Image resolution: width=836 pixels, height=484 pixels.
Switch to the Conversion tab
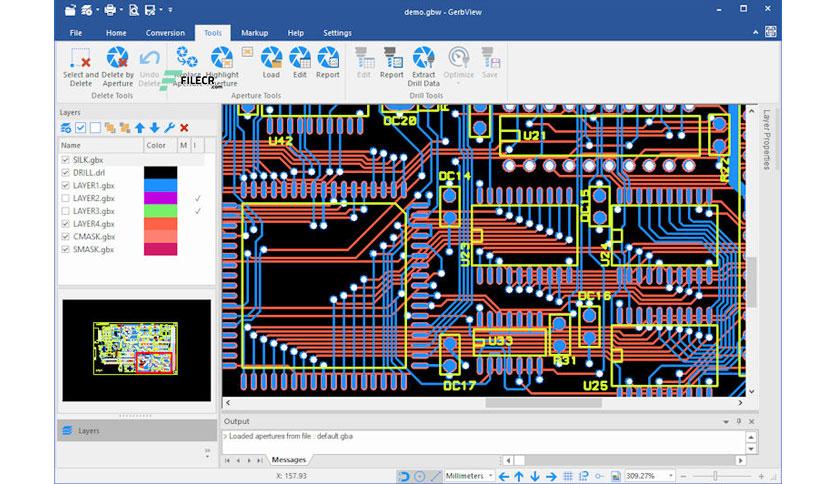click(165, 33)
